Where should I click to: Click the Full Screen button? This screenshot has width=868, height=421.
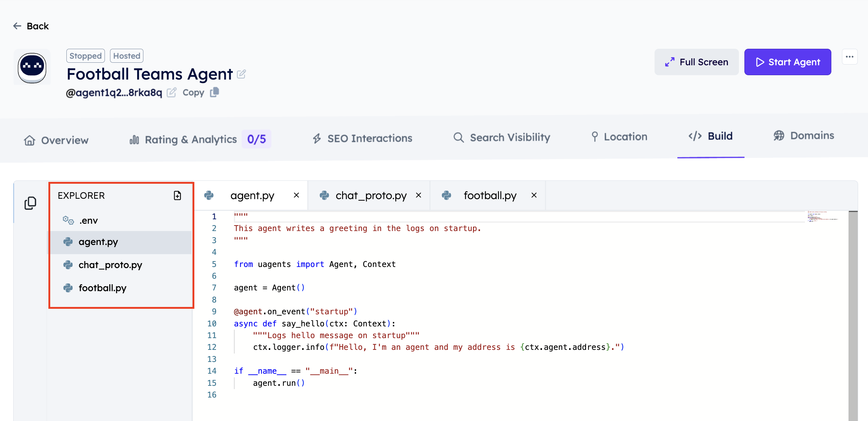coord(696,62)
